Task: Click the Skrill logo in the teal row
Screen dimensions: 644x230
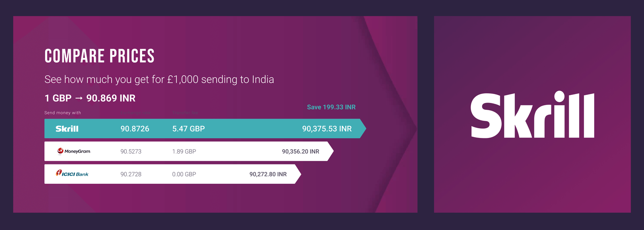Action: (67, 129)
